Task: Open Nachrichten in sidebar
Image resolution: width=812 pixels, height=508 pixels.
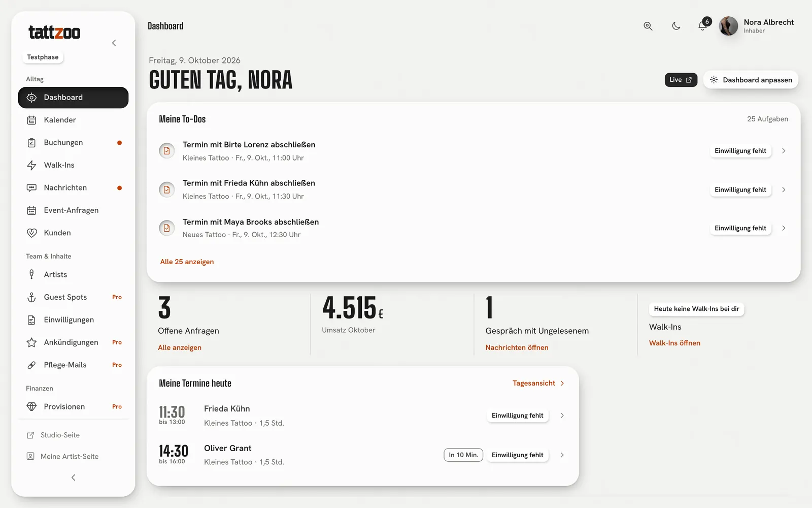Action: (x=73, y=188)
